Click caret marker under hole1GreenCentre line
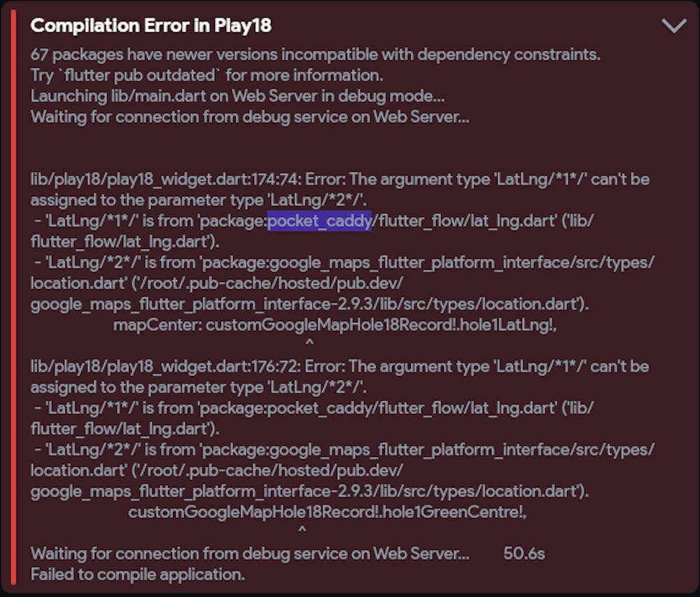Viewport: 700px width, 597px height. pyautogui.click(x=302, y=531)
